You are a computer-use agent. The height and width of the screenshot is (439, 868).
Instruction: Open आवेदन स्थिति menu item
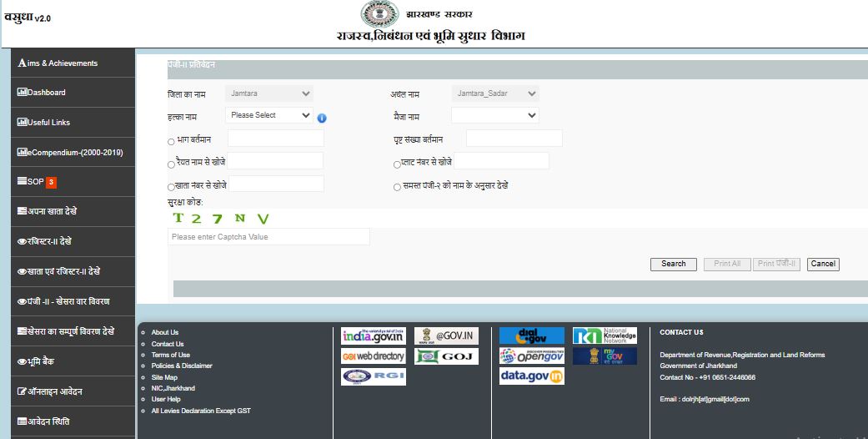click(x=73, y=421)
